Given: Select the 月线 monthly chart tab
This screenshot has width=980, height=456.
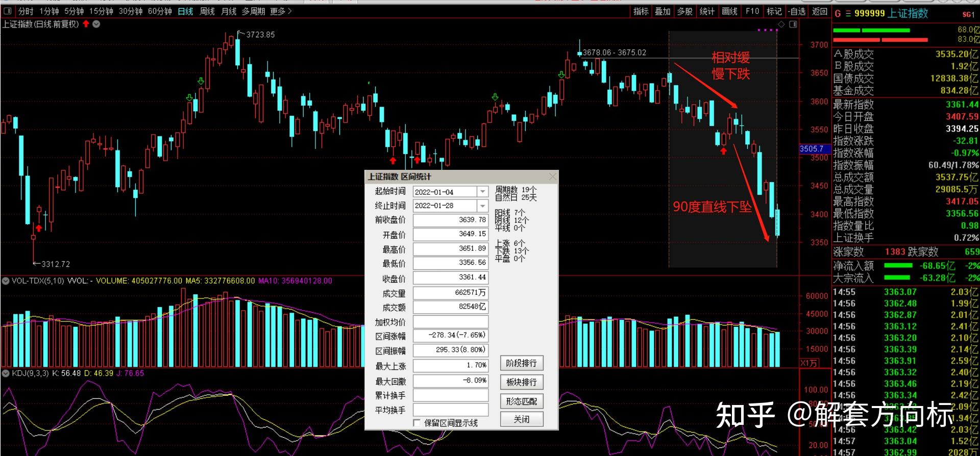Looking at the screenshot, I should coord(229,11).
